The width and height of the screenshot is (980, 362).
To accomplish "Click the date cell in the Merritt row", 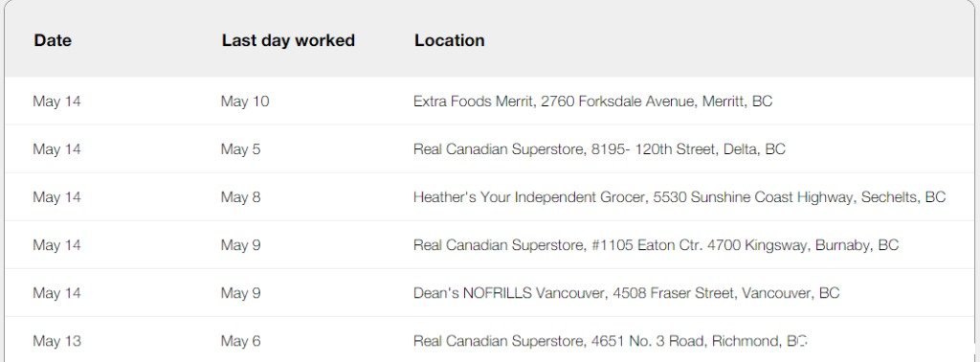I will [56, 102].
